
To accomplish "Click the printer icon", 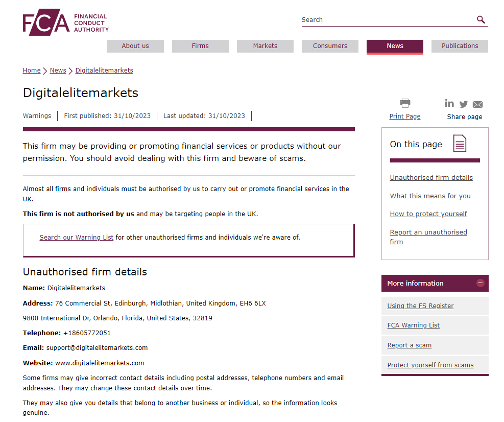I will point(405,103).
